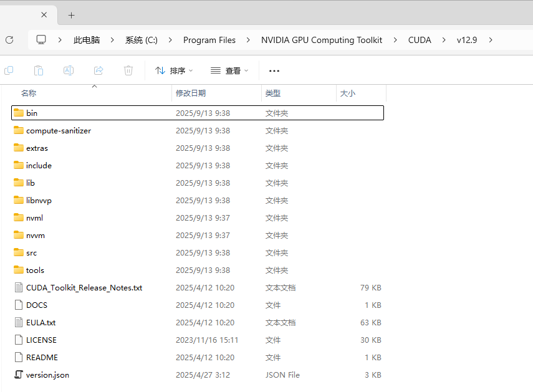Expand chevron after 此电脑 breadcrumb

coord(112,40)
